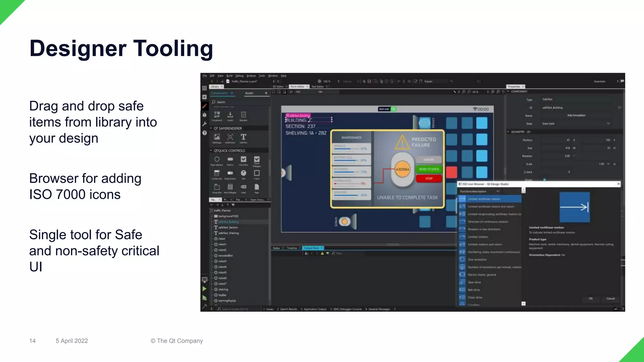This screenshot has height=362, width=644.
Task: Click the red STOP button
Action: click(429, 178)
